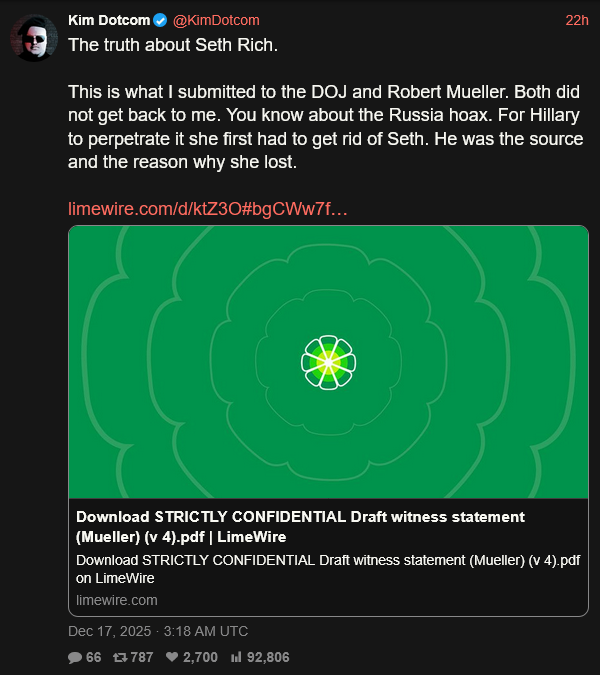Open Kim Dotcom's profile avatar
This screenshot has width=600, height=675.
point(33,39)
